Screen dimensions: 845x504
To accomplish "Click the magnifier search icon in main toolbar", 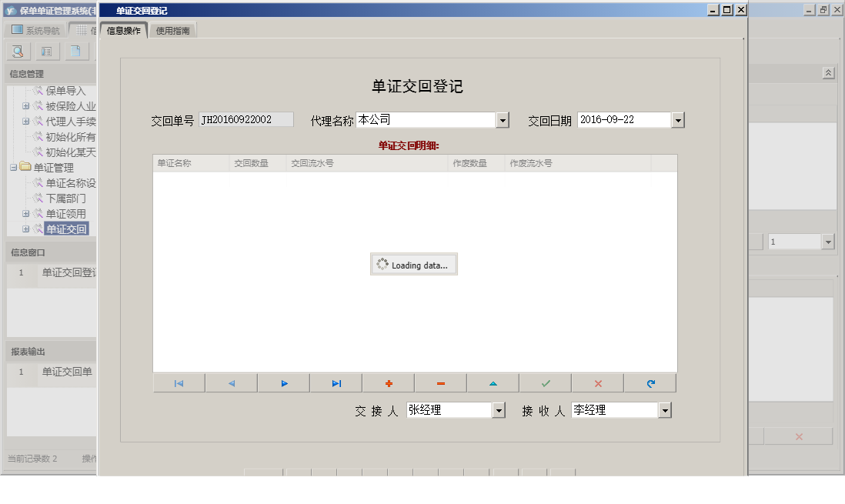I will pyautogui.click(x=18, y=52).
